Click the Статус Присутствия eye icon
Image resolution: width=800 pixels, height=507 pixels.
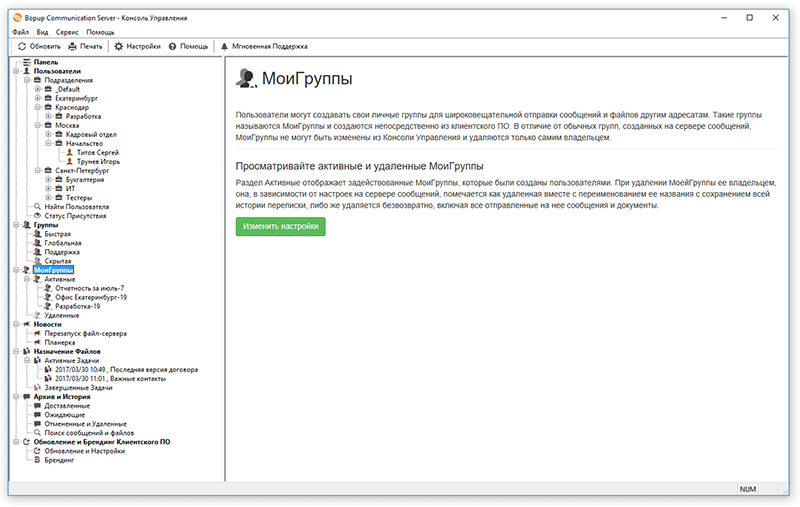pyautogui.click(x=37, y=216)
